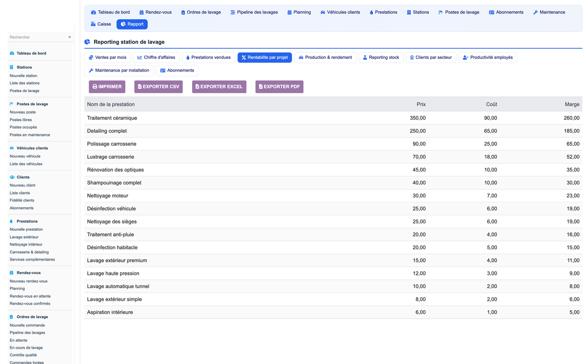Open the Production & rendement report
This screenshot has height=364, width=588.
pos(325,57)
